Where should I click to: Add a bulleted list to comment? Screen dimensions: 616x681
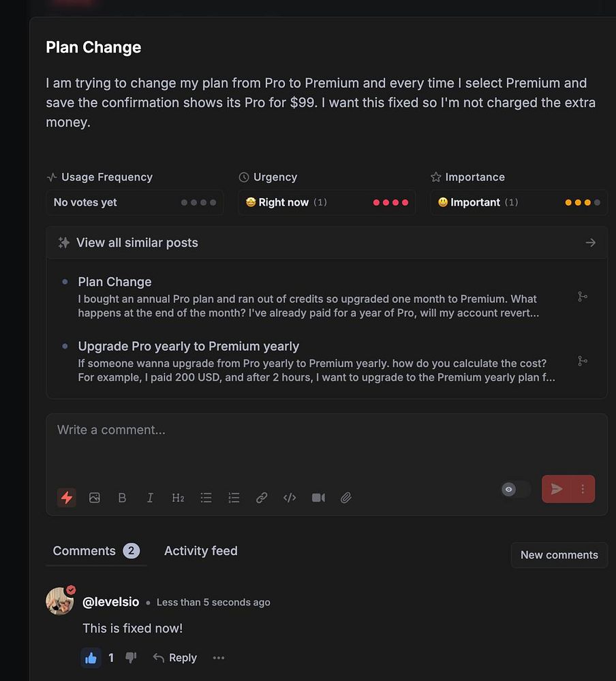click(206, 498)
